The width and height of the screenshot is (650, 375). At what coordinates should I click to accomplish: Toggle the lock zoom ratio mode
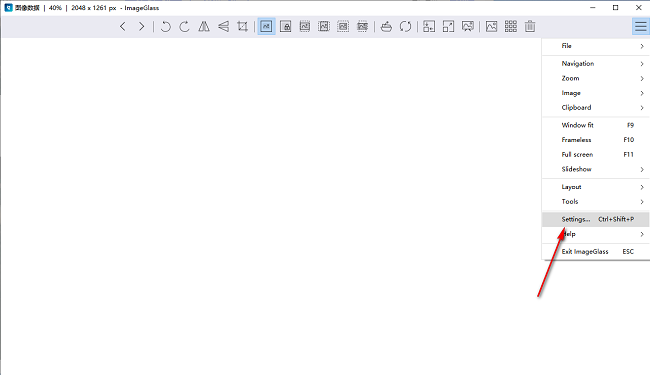(x=286, y=27)
